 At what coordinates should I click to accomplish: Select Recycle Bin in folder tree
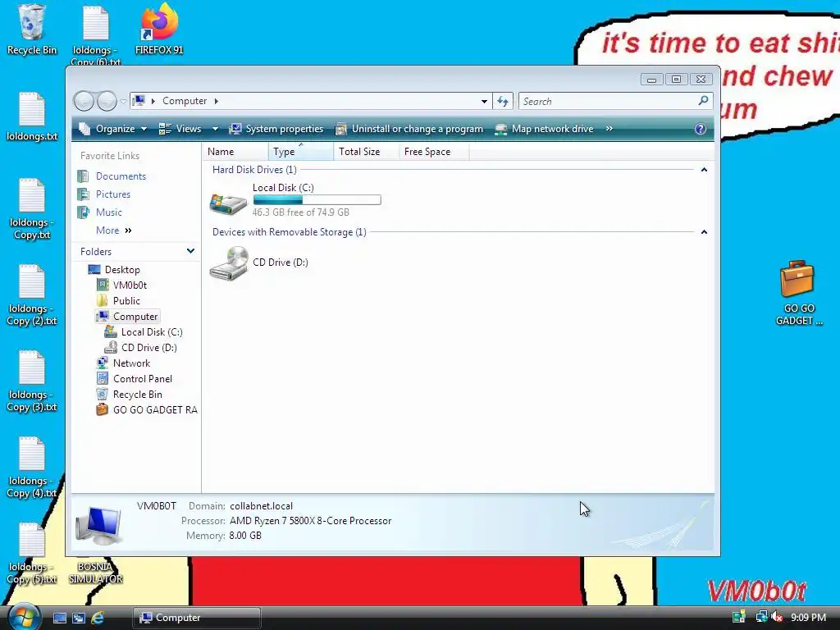[129, 394]
